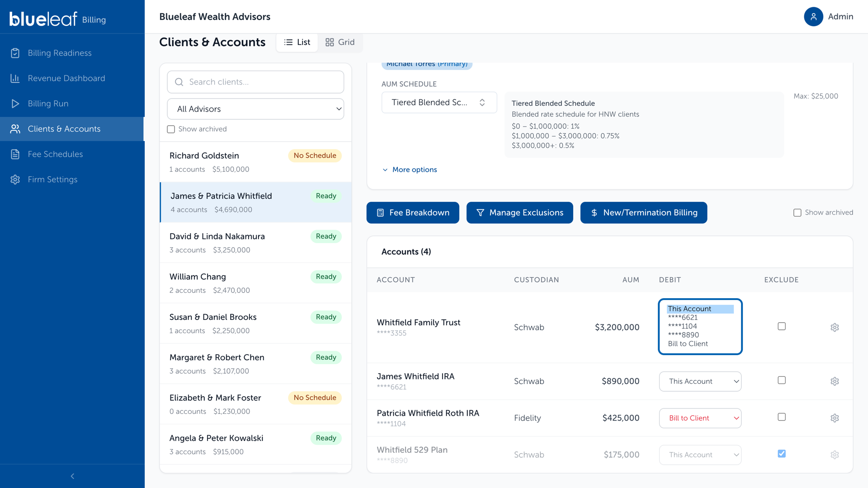
Task: Choose ****8890 in the open debit list
Action: click(700, 335)
